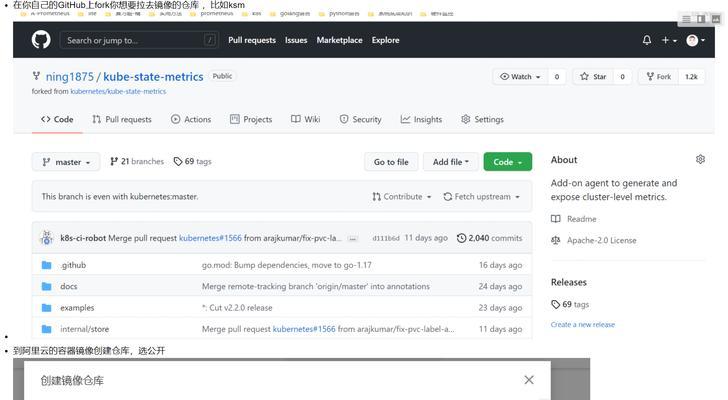Screen dimensions: 728x400
Task: View the 1.2k forks count
Action: point(691,77)
